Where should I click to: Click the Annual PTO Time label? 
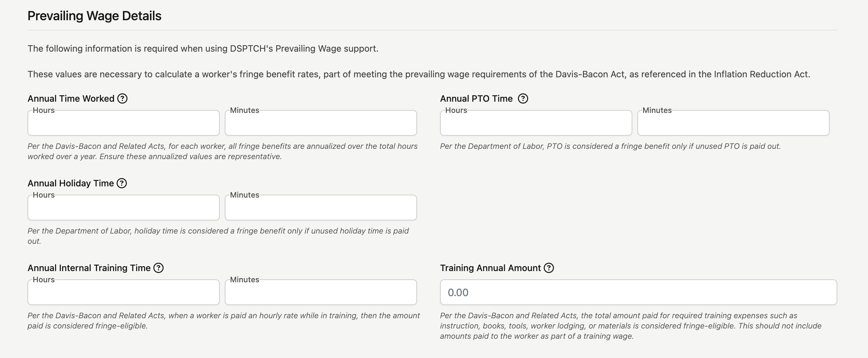tap(477, 98)
